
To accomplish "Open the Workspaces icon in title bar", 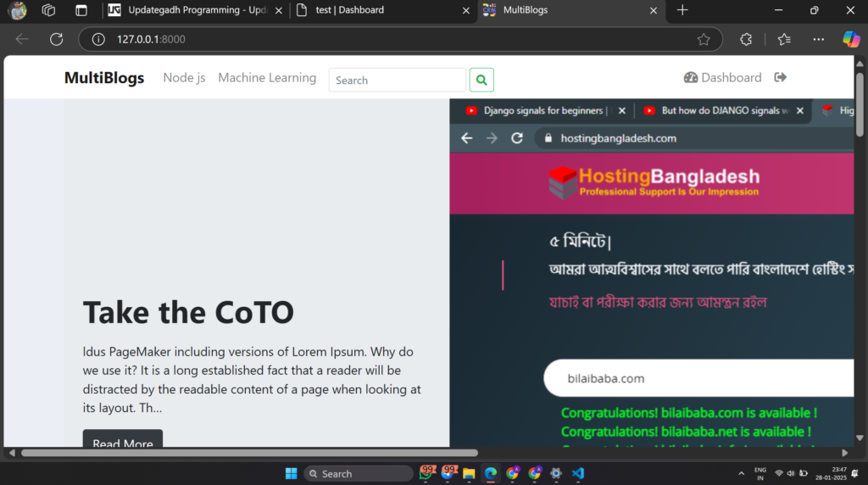I will [x=48, y=10].
